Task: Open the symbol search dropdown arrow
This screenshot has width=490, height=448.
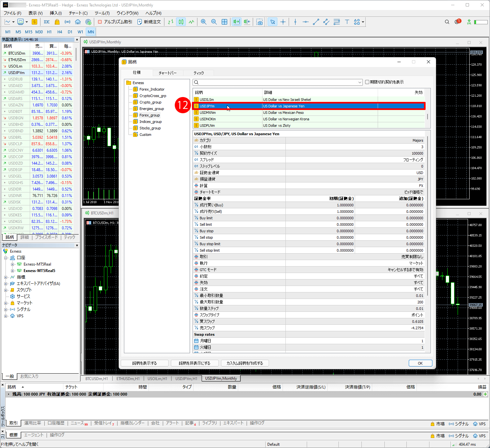Action: click(360, 82)
